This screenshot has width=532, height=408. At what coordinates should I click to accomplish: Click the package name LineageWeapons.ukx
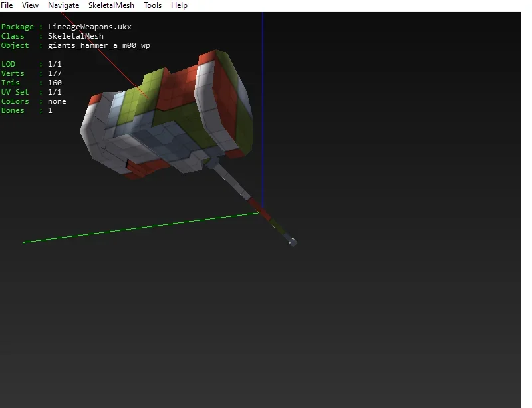[90, 27]
